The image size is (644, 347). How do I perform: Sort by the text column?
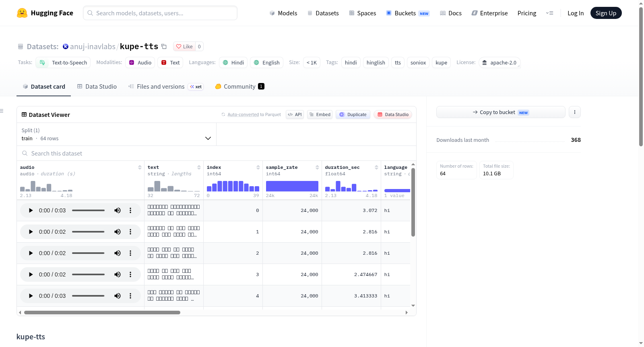pos(199,167)
